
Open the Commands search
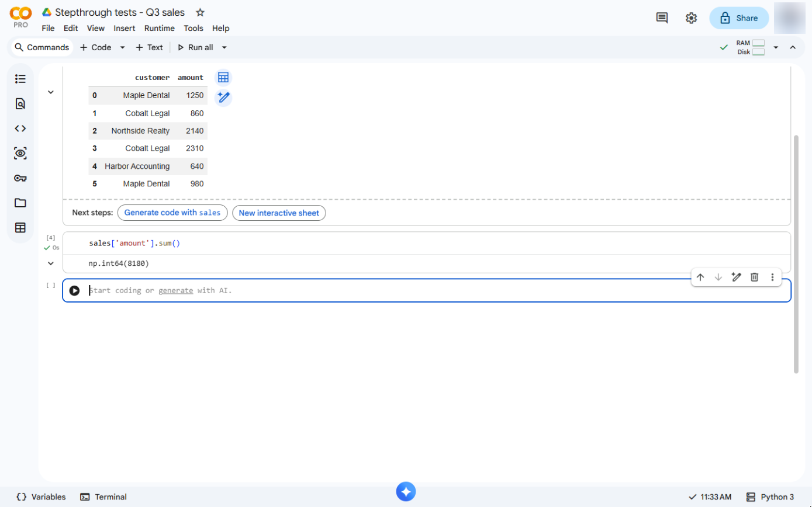42,47
